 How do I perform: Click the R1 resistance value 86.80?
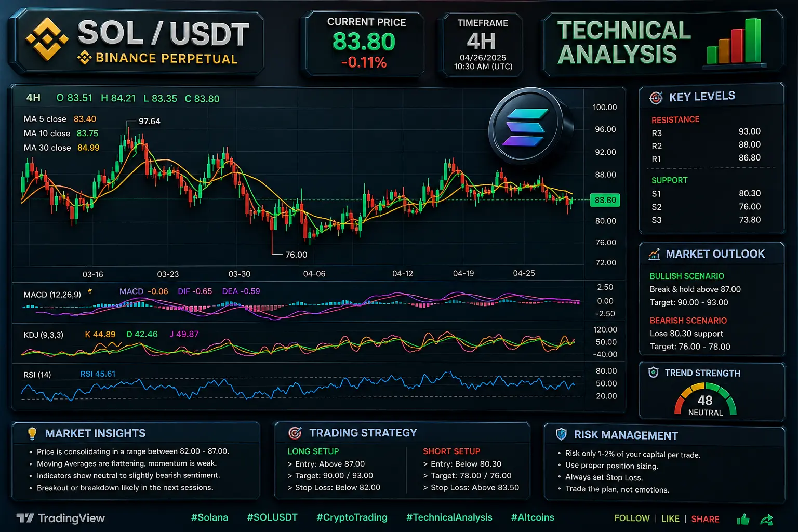click(749, 158)
